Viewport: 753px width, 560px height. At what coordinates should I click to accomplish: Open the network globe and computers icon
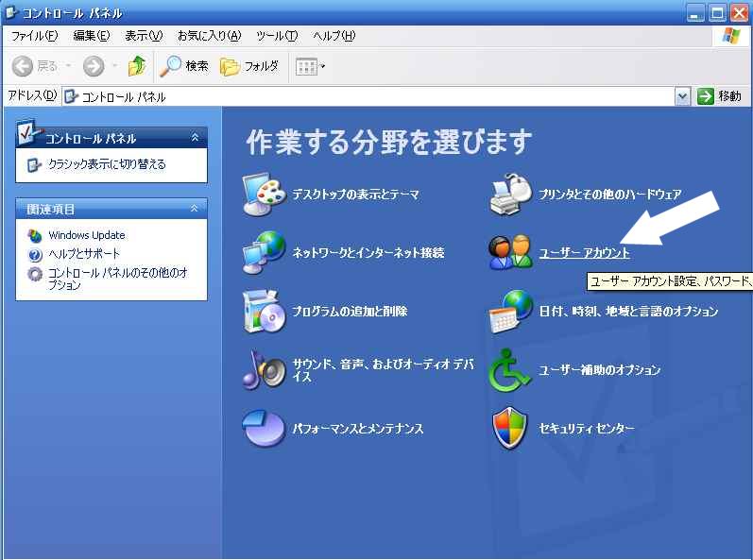pyautogui.click(x=264, y=253)
